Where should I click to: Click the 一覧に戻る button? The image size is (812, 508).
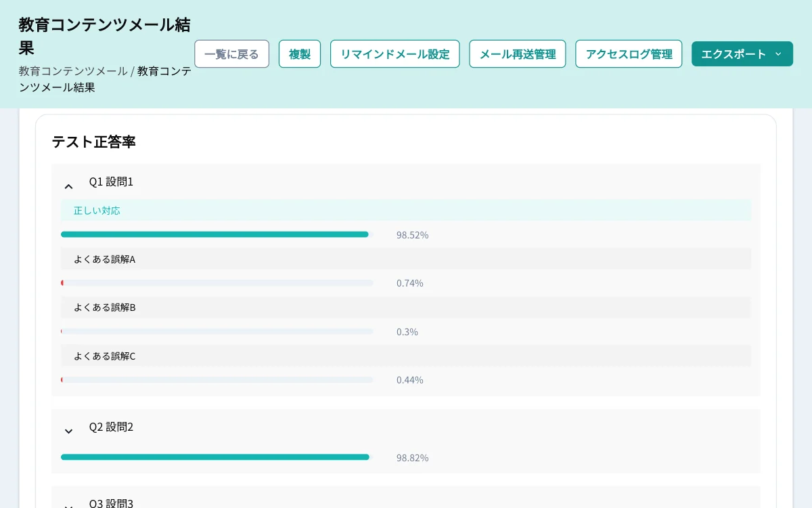click(x=231, y=54)
